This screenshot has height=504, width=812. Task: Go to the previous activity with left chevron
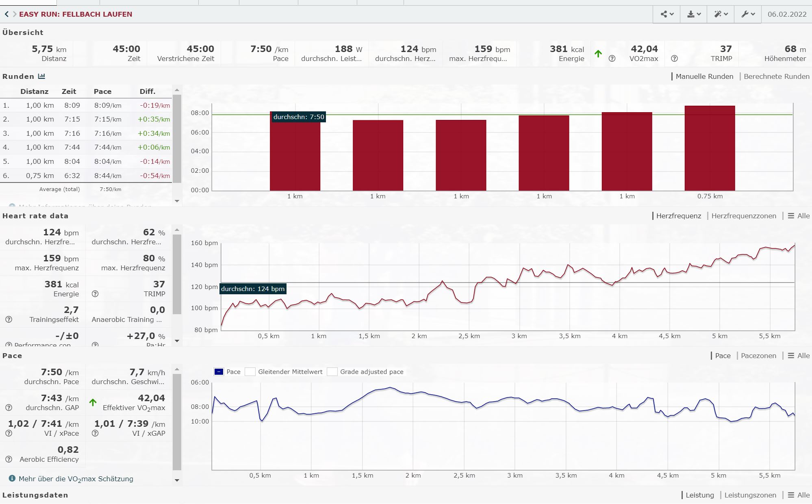pyautogui.click(x=7, y=14)
